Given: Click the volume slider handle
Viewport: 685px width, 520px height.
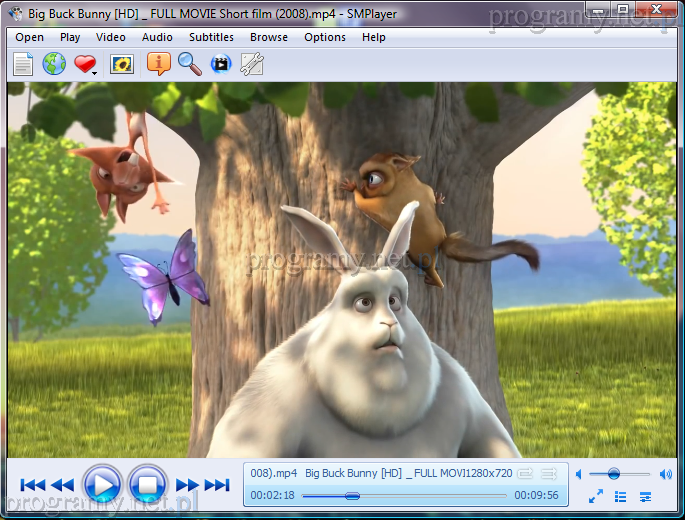Looking at the screenshot, I should 613,473.
